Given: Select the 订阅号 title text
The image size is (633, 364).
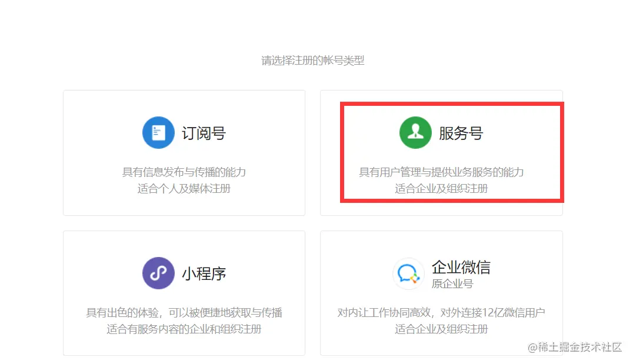Looking at the screenshot, I should 204,133.
